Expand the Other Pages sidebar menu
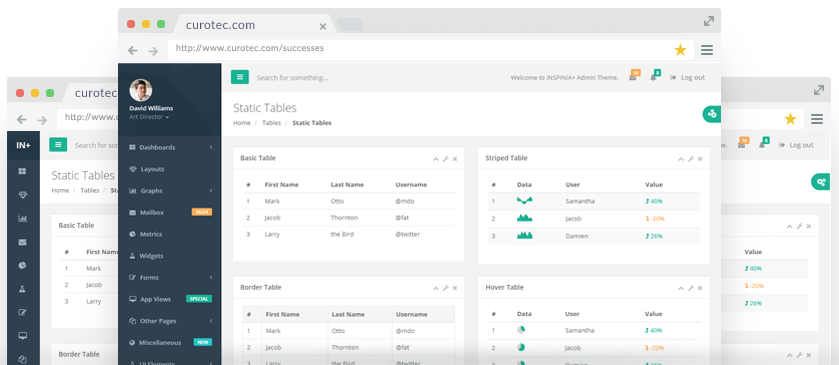This screenshot has width=839, height=365. click(170, 321)
